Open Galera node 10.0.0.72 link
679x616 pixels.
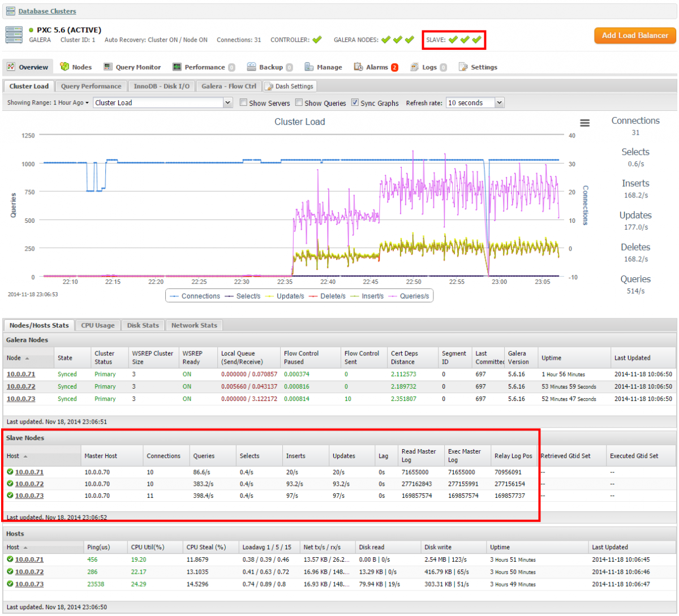(21, 386)
